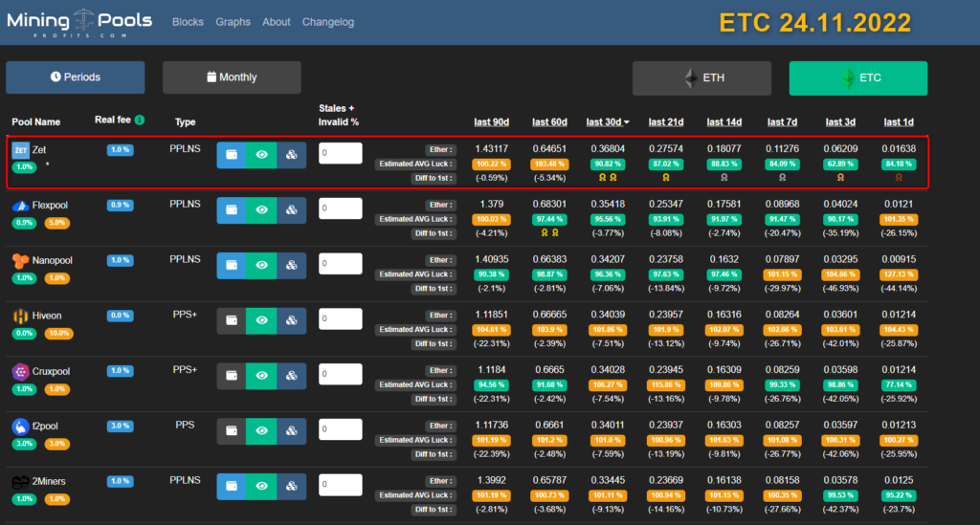Open the wallet icon for Hiveon
The image size is (980, 525).
(232, 321)
